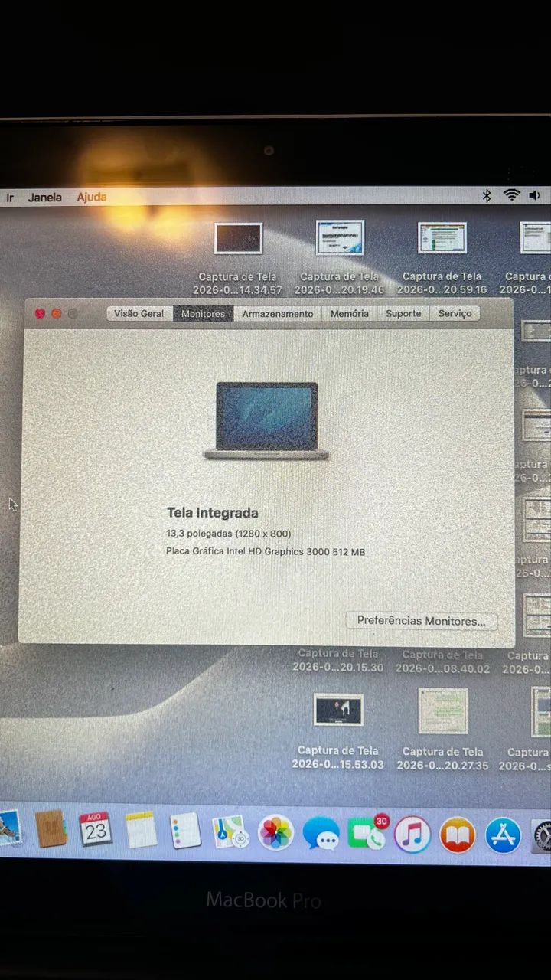
Task: Switch to the Memória tab
Action: pos(350,313)
